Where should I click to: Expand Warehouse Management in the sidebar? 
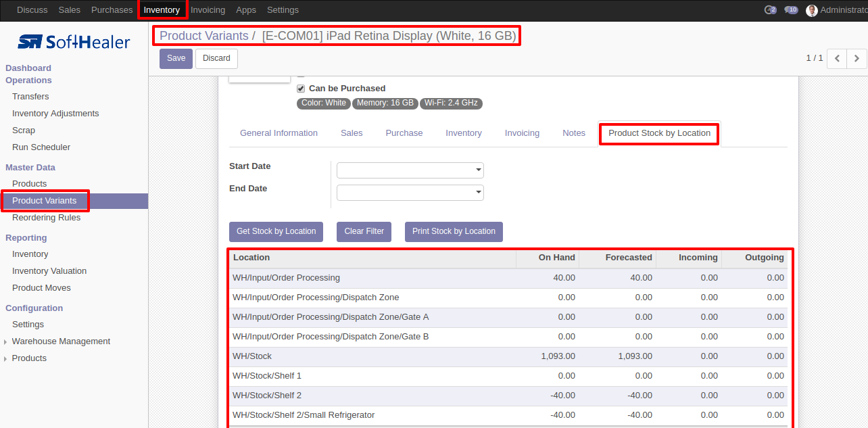[61, 341]
